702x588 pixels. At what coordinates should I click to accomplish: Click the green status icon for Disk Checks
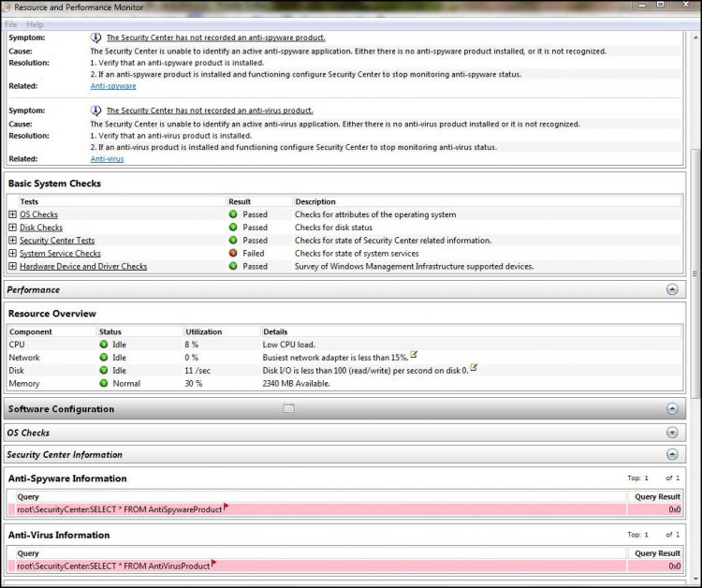point(233,228)
